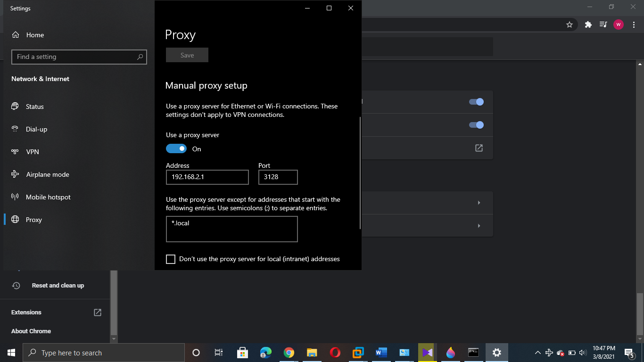The width and height of the screenshot is (644, 362).
Task: Click the external-link icon beside Extensions
Action: (x=97, y=312)
